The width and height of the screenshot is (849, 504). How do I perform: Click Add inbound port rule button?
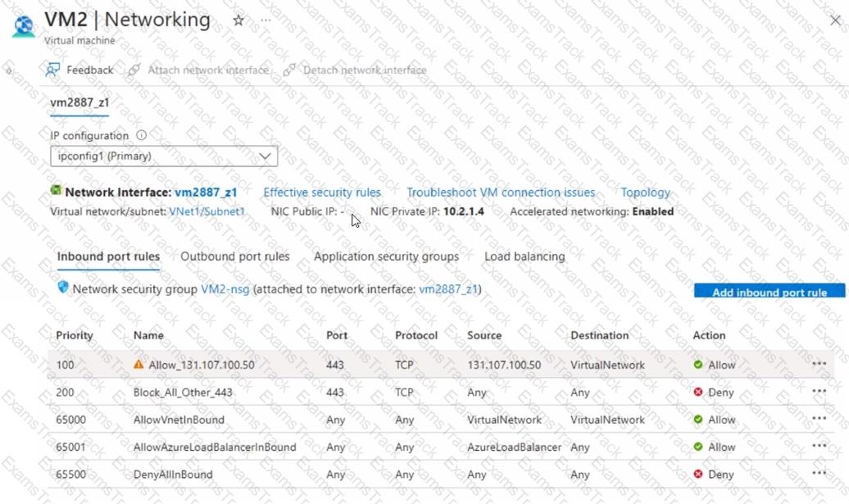770,291
